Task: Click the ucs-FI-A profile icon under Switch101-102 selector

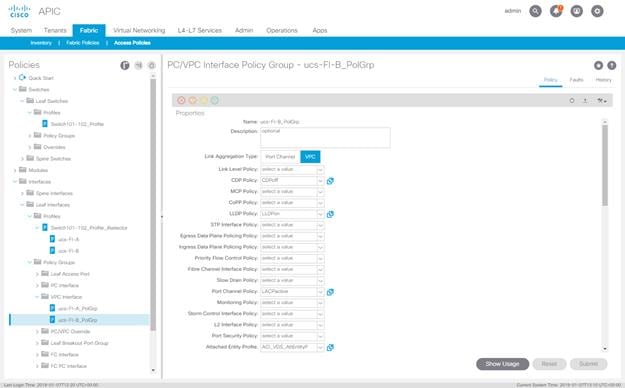Action: [x=52, y=239]
